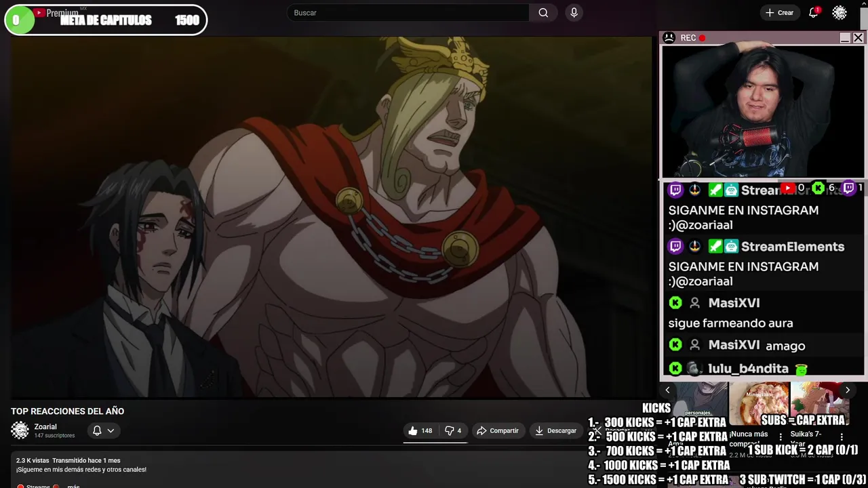The height and width of the screenshot is (488, 868).
Task: Open the notifications bell
Action: click(813, 13)
